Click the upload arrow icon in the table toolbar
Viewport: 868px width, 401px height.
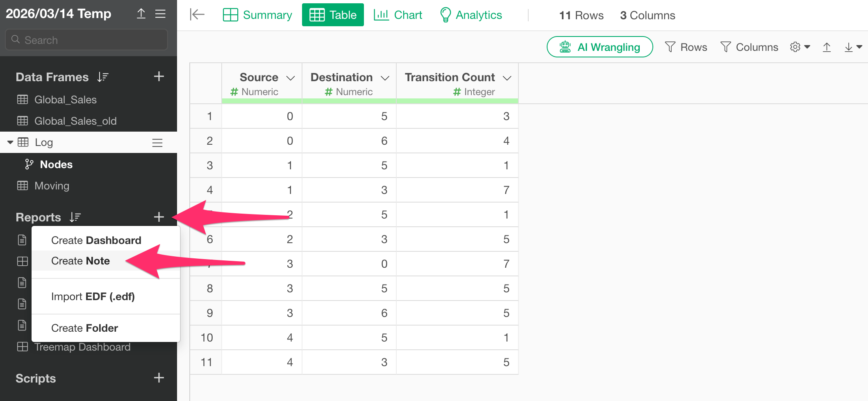point(827,48)
